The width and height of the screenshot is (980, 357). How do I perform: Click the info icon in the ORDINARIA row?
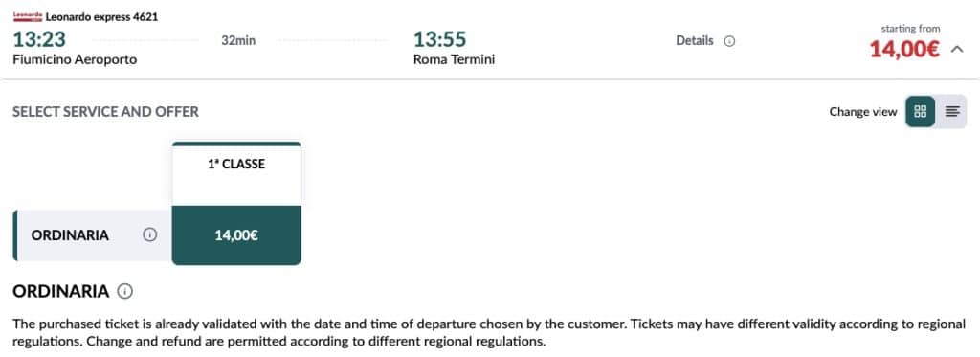click(150, 235)
